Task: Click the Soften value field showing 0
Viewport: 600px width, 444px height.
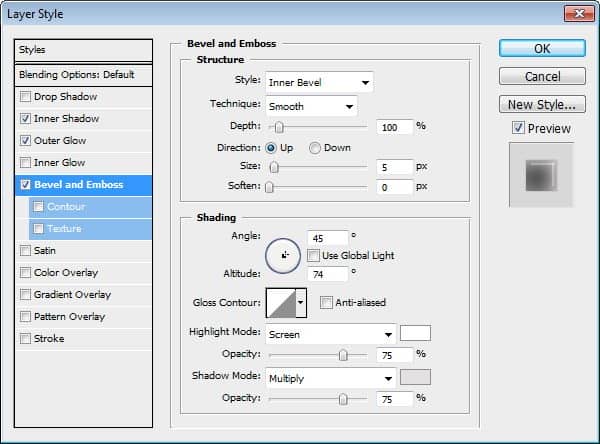Action: 395,187
